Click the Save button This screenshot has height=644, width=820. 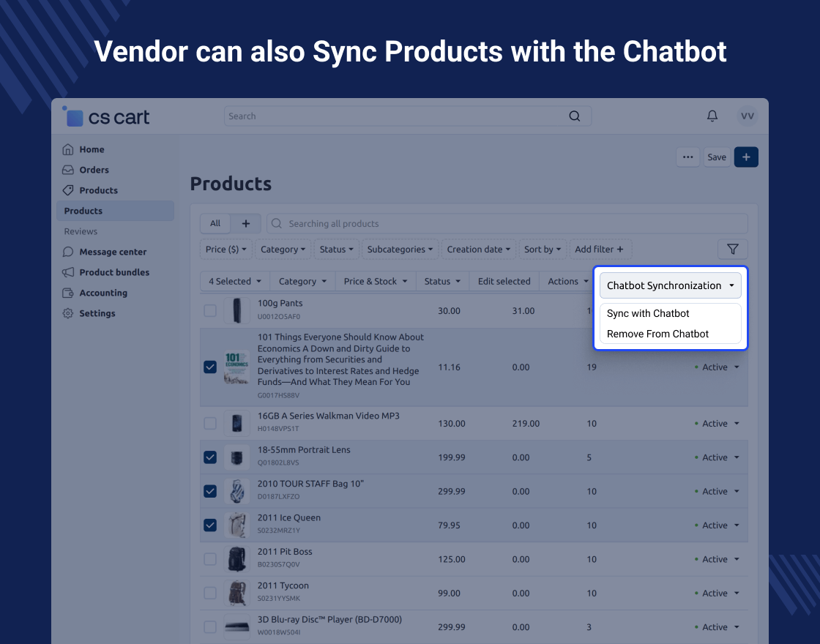717,157
